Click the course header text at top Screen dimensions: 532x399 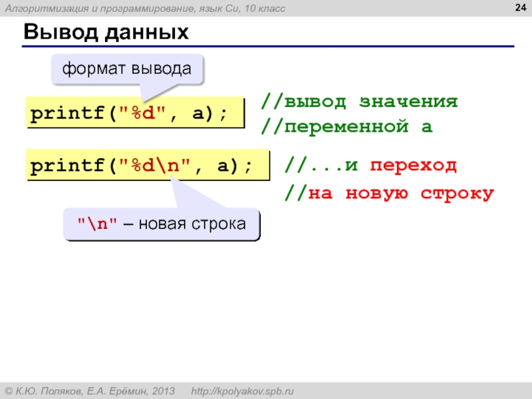coord(146,8)
